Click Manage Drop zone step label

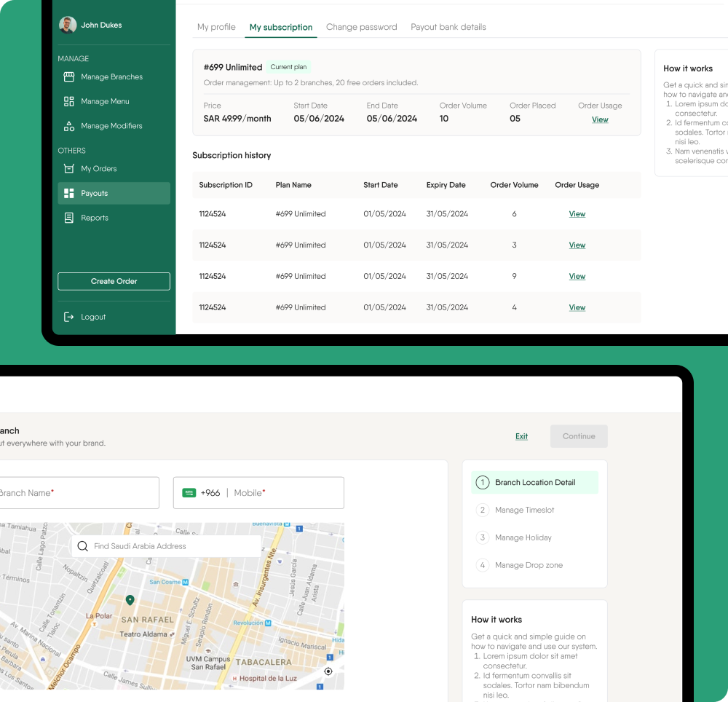tap(529, 565)
